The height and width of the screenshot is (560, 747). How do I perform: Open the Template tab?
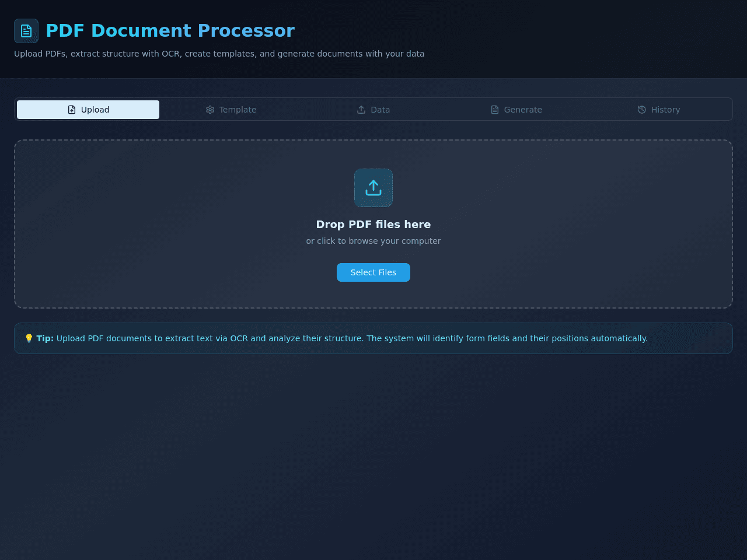(231, 110)
